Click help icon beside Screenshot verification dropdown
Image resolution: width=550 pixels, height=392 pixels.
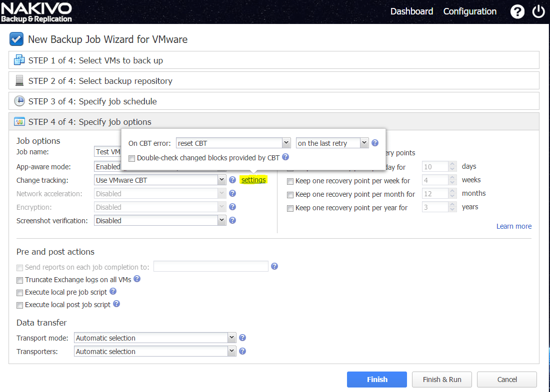(232, 220)
